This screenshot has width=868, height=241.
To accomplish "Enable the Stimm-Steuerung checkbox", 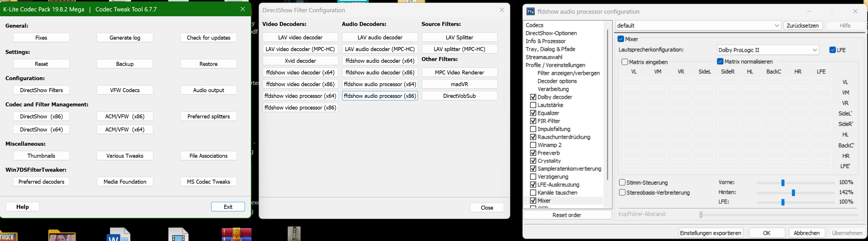I will pyautogui.click(x=622, y=183).
